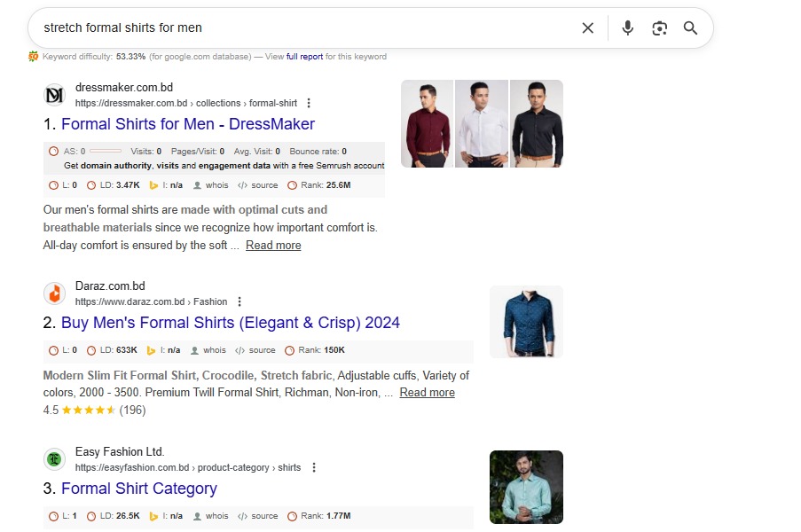
Task: Open the three-dot menu for the Easy Fashion result
Action: click(314, 468)
